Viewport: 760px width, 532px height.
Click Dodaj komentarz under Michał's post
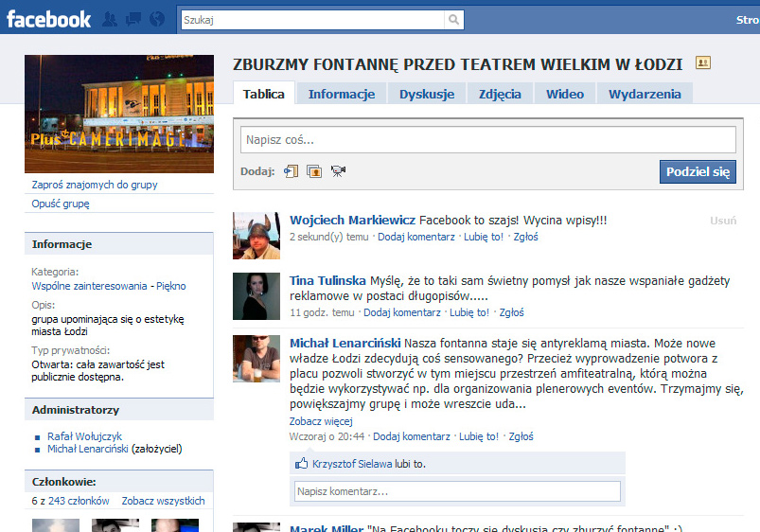click(412, 436)
